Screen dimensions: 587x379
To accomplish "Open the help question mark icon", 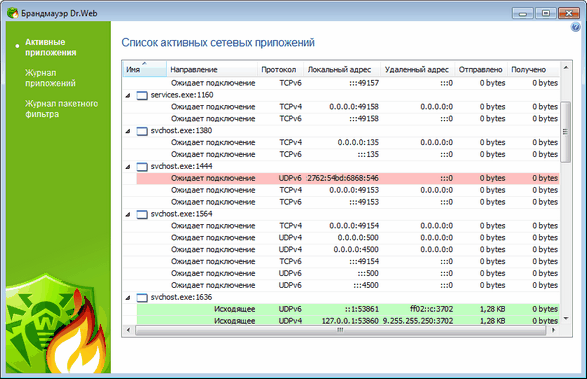I will [575, 27].
